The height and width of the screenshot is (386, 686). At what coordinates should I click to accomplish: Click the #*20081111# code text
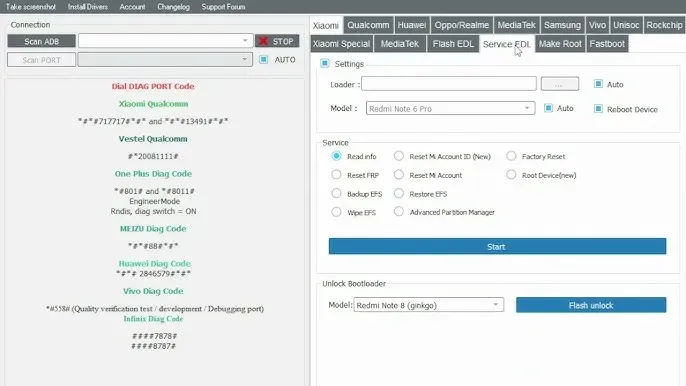coord(153,156)
